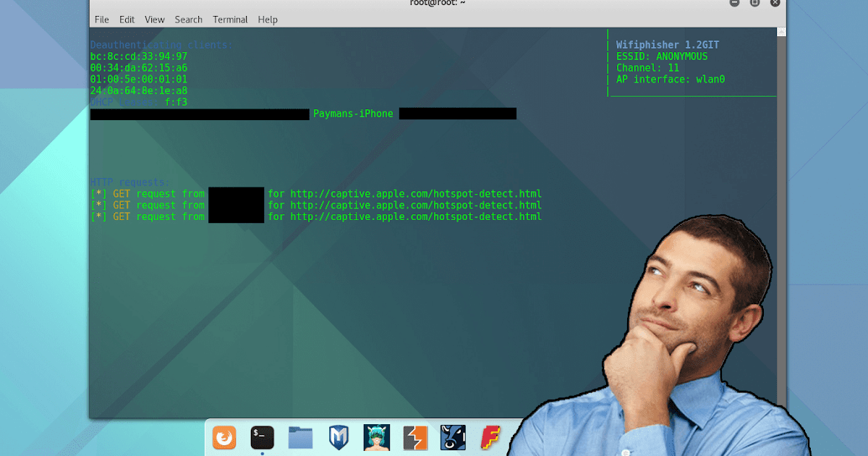This screenshot has height=456, width=868.
Task: Launch Armitage from the dock
Action: (x=377, y=437)
